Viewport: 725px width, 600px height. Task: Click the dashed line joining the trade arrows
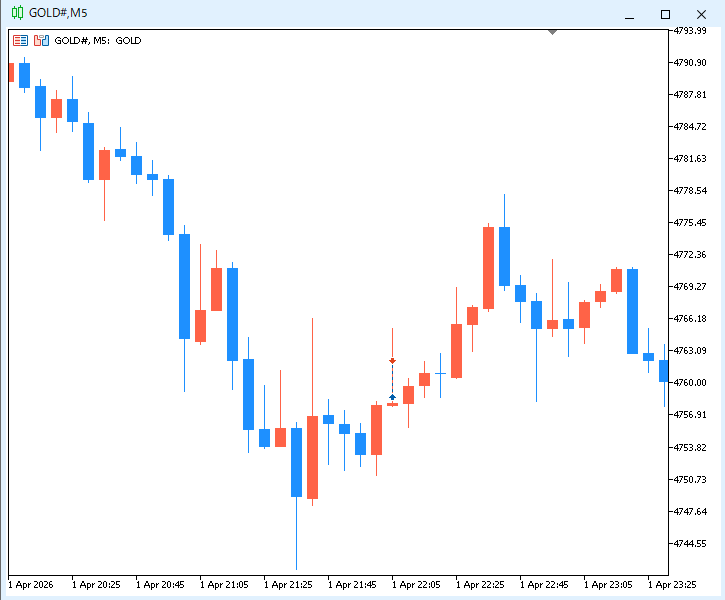pyautogui.click(x=393, y=380)
